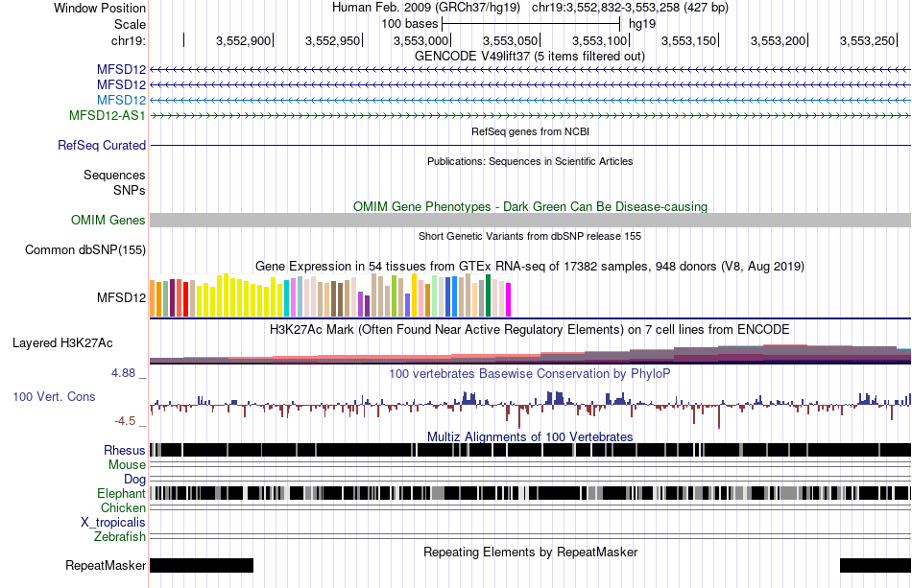
Task: Click the Rhesus alignment block track
Action: [531, 450]
